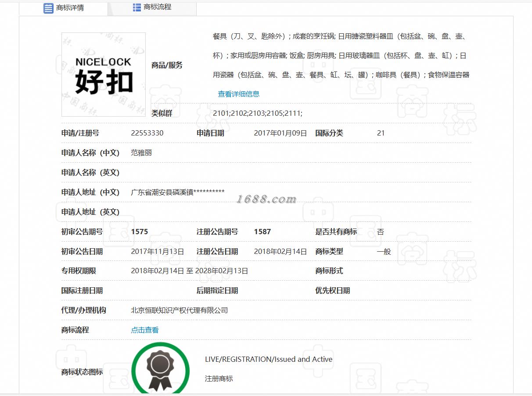Viewport: 532px width, 396px height.
Task: Click the 国际注册日期 label
Action: tap(82, 291)
